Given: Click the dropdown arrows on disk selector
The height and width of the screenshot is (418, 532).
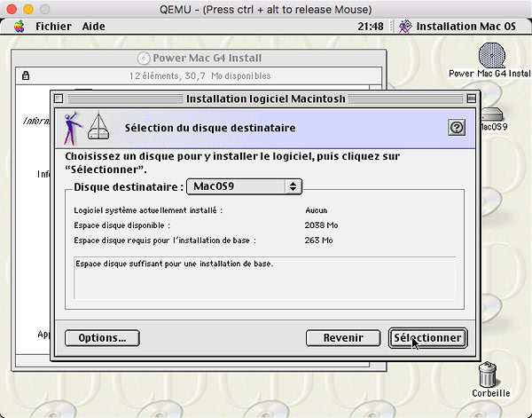Looking at the screenshot, I should [x=293, y=186].
